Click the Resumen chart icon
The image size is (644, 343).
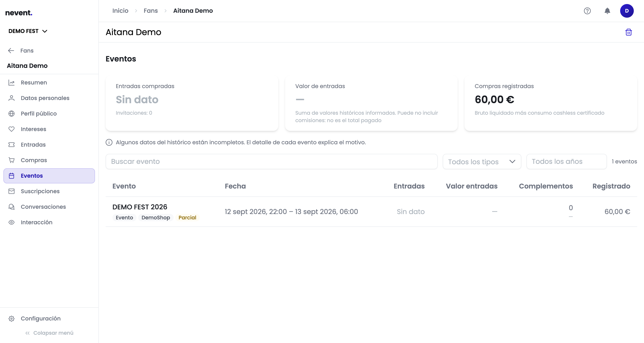(x=11, y=82)
